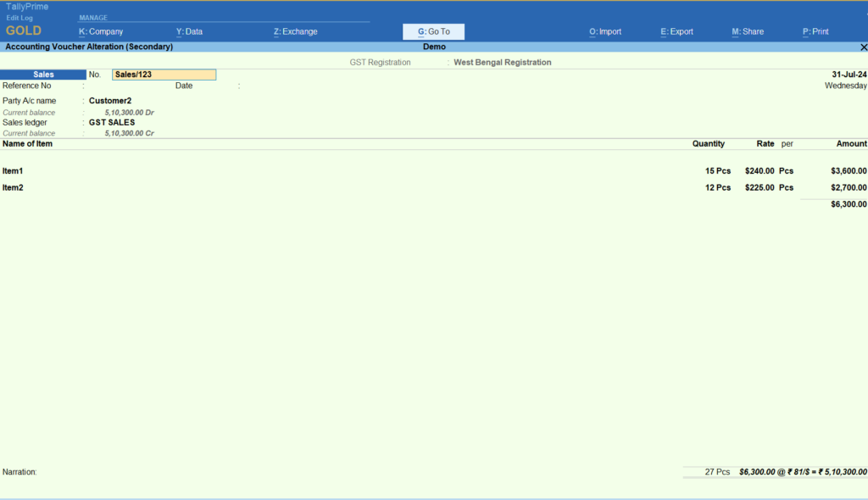
Task: Open the Z: Exchange menu
Action: (x=295, y=31)
